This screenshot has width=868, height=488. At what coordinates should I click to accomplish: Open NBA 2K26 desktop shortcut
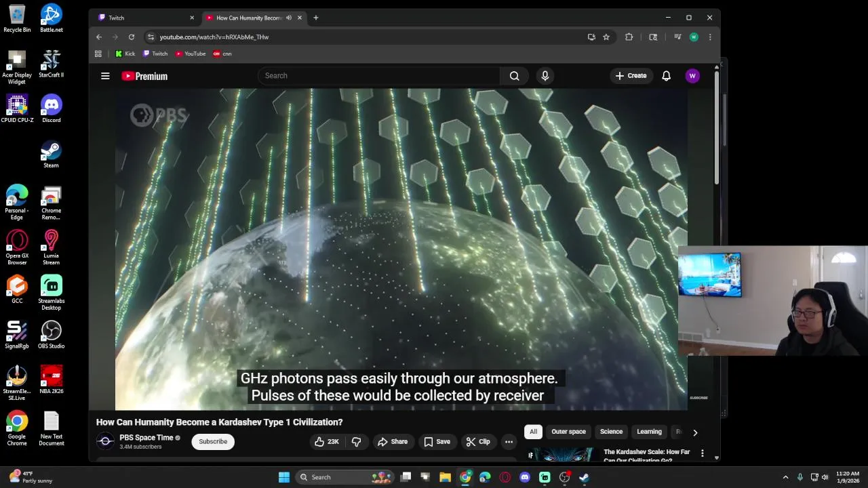coord(52,380)
